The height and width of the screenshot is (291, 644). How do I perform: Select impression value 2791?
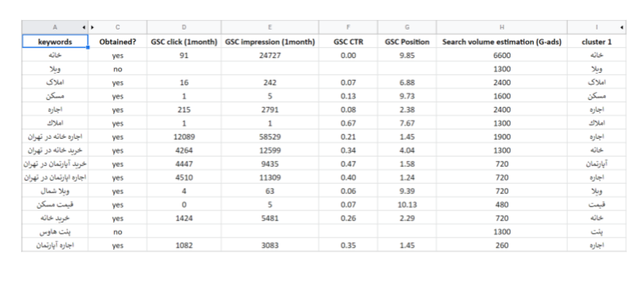[270, 109]
